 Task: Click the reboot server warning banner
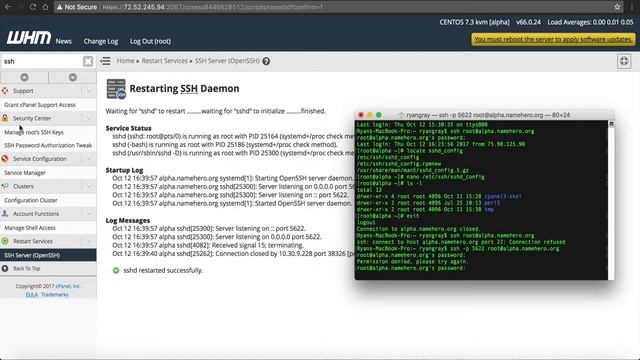click(x=553, y=40)
